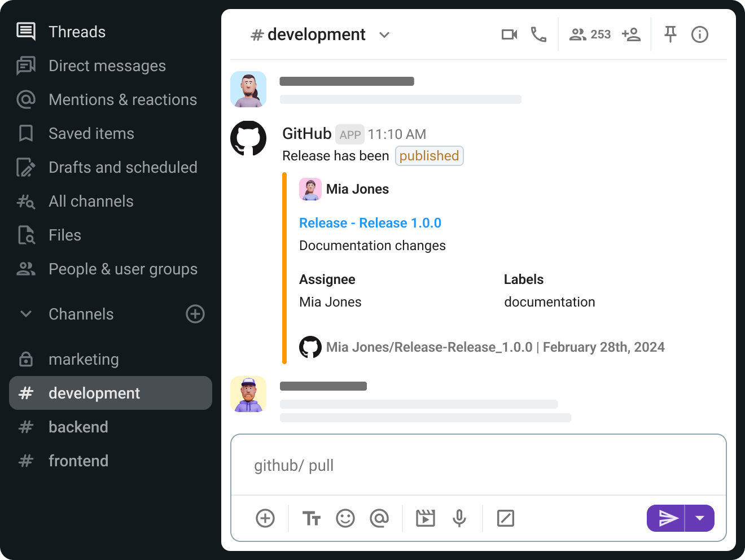Open Release - Release 1.0.0 link
The width and height of the screenshot is (745, 560).
point(370,223)
